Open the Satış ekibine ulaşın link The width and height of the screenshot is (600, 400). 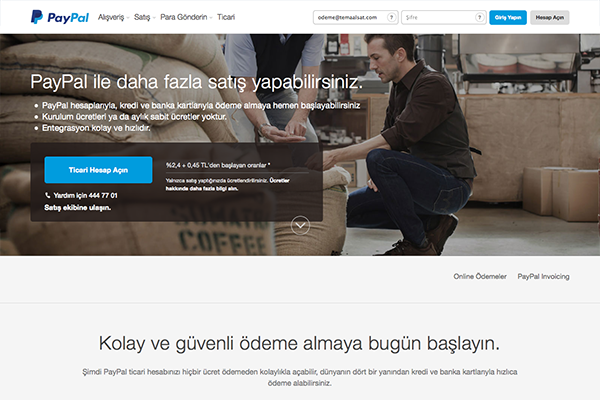point(78,207)
